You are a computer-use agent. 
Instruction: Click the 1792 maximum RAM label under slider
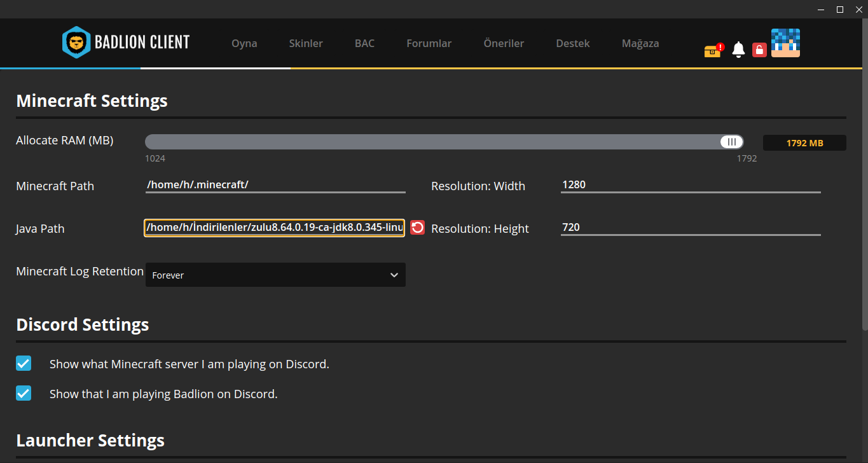[747, 158]
